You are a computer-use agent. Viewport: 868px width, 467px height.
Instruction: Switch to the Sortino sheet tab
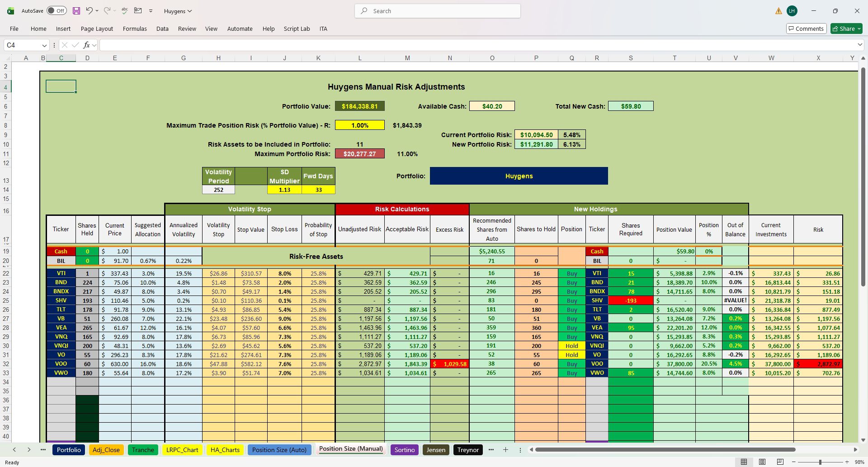(404, 450)
